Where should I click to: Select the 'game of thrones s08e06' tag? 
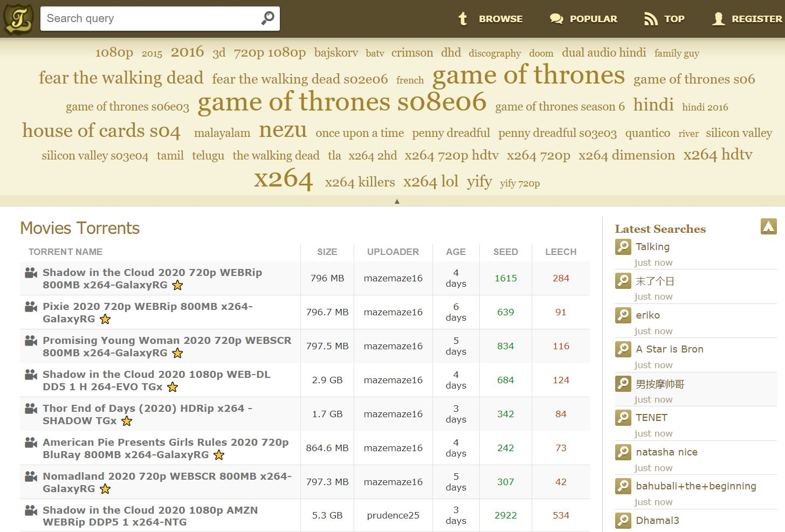point(342,102)
